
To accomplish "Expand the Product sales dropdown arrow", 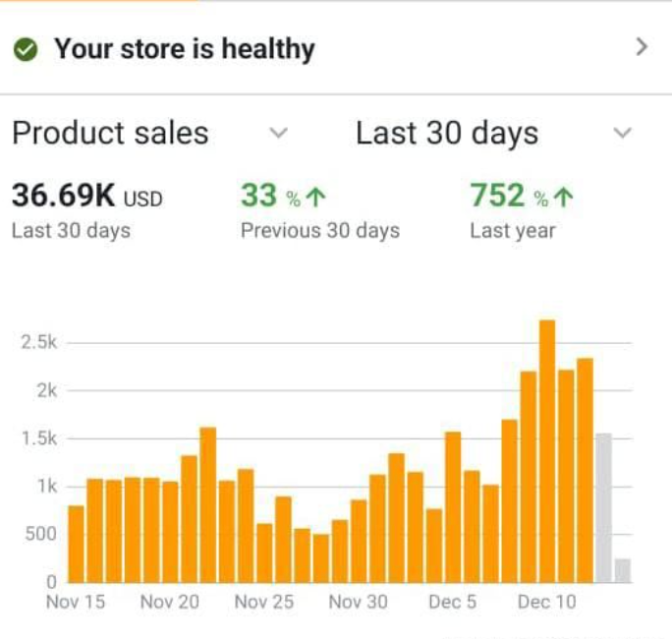I will (x=279, y=133).
